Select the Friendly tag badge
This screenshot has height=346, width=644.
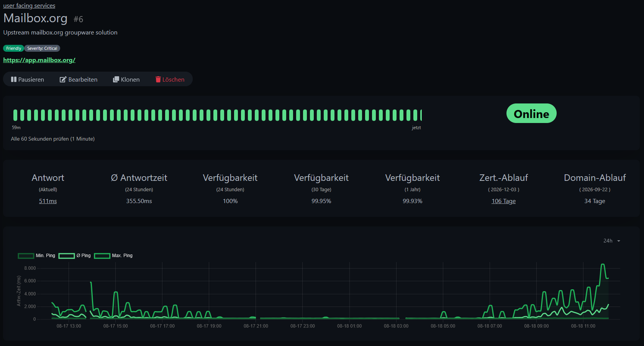tap(13, 48)
